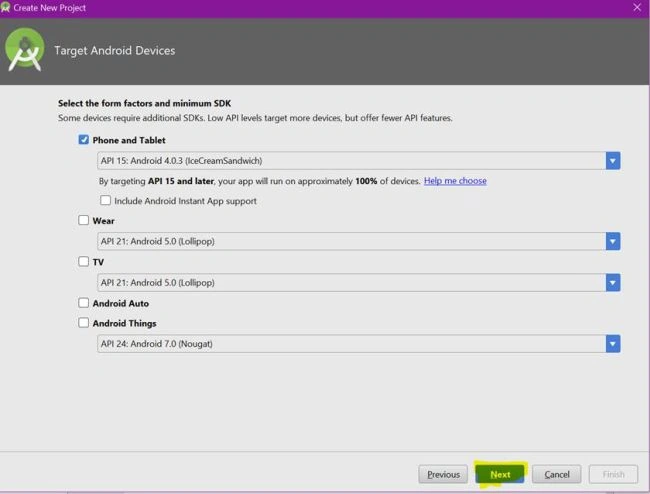Click the Phone and Tablet label
The height and width of the screenshot is (494, 650).
(x=129, y=140)
